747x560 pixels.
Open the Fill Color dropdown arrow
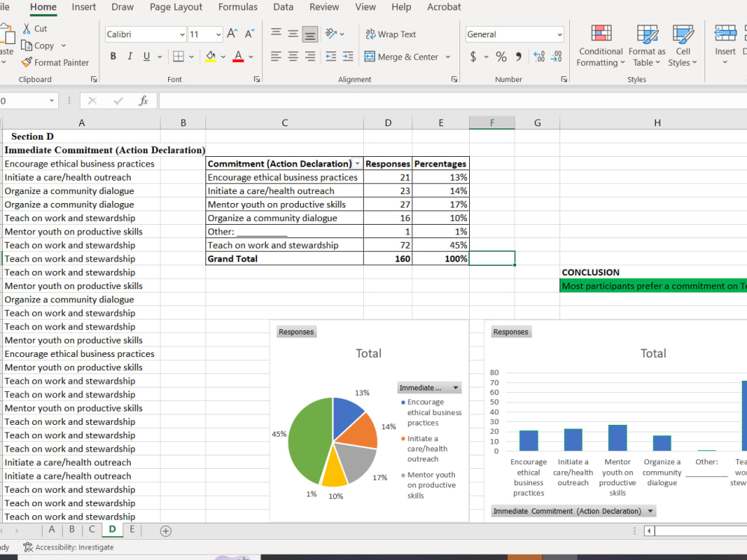coord(223,57)
